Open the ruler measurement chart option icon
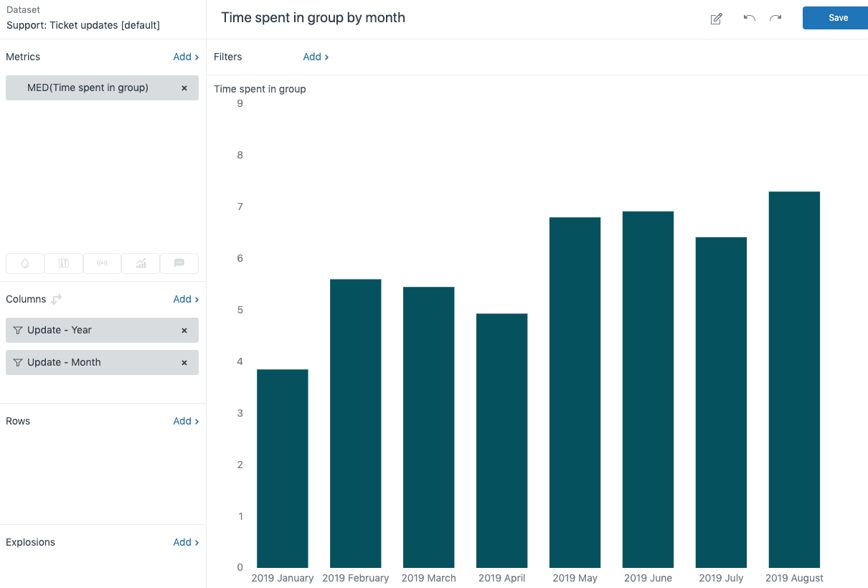 (x=63, y=263)
